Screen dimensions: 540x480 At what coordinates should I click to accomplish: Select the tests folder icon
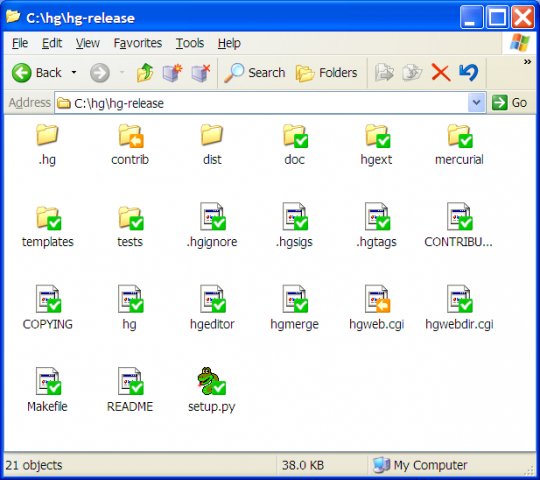coord(131,218)
